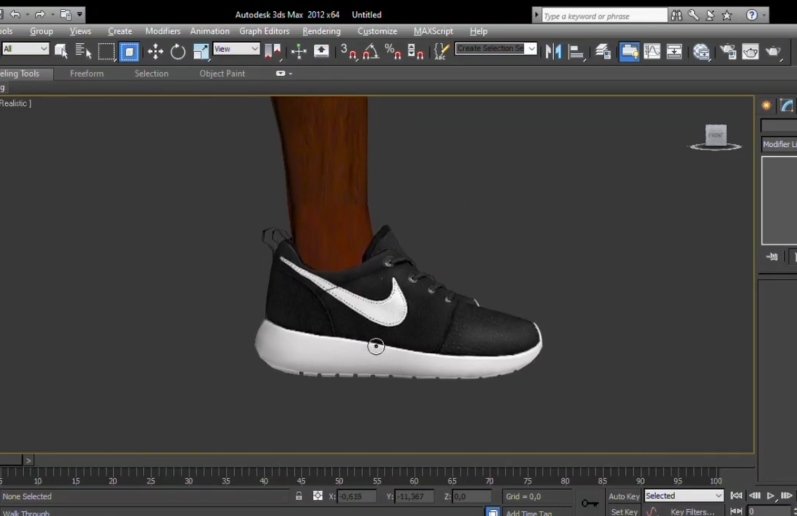Click in the X coordinate field
Screen dimensions: 797x516
click(x=356, y=496)
